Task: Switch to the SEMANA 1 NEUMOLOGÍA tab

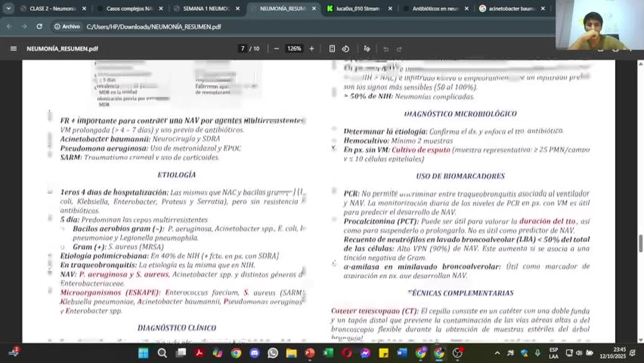Action: tap(206, 9)
